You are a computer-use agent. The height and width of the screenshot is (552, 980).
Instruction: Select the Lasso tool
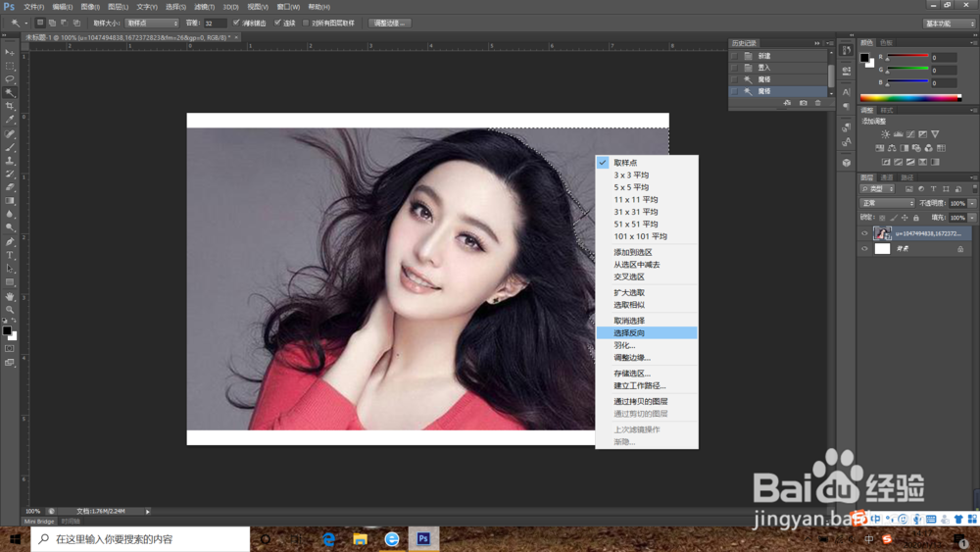pos(10,79)
